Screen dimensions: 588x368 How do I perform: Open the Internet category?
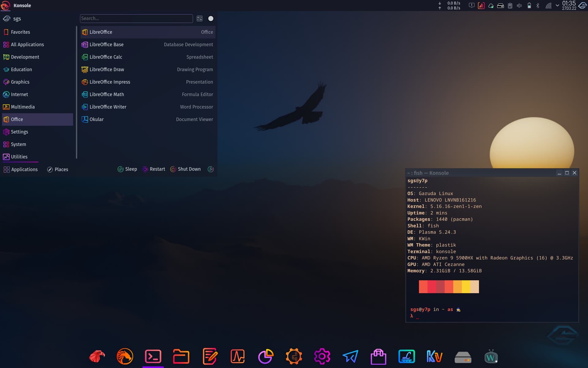(x=37, y=94)
